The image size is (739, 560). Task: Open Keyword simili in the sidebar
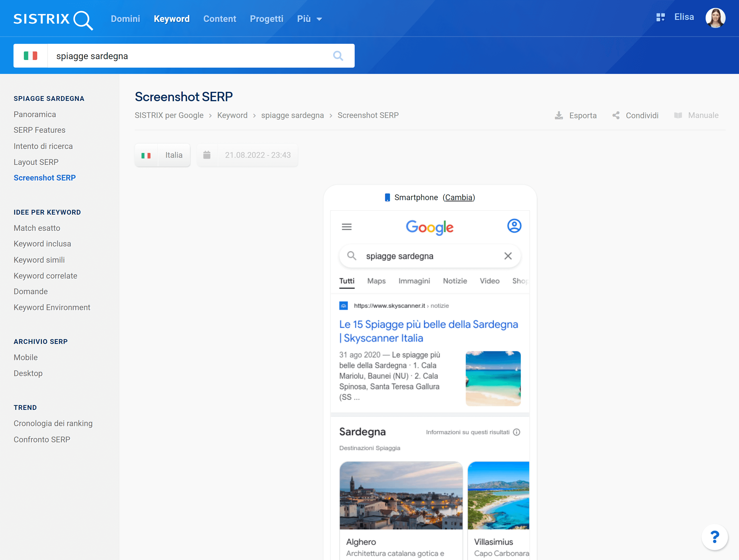tap(39, 260)
